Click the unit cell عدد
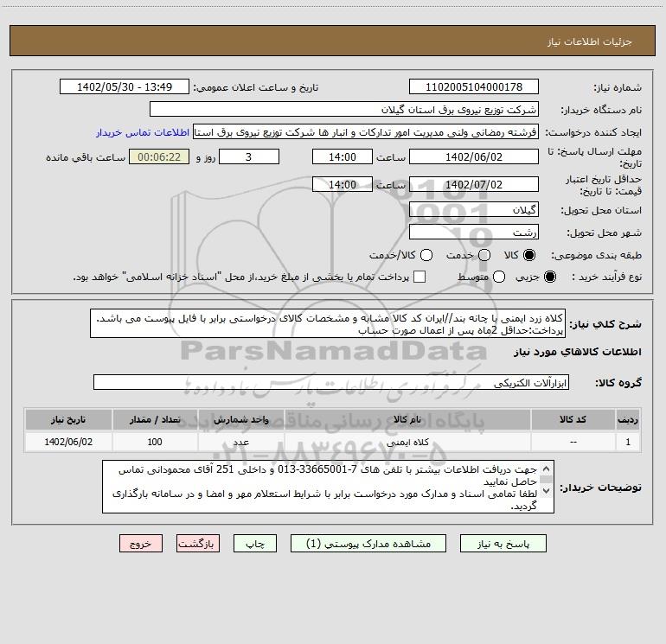The width and height of the screenshot is (666, 644). coord(240,442)
